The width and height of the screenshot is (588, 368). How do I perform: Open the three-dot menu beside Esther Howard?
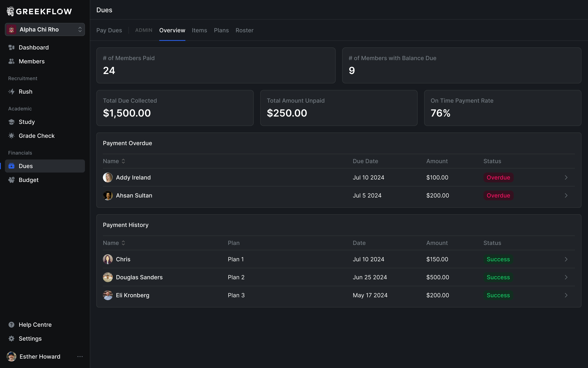click(x=80, y=357)
